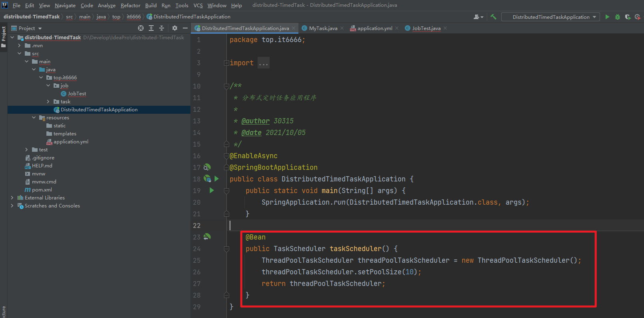Switch to MyTask.java tab

click(323, 28)
